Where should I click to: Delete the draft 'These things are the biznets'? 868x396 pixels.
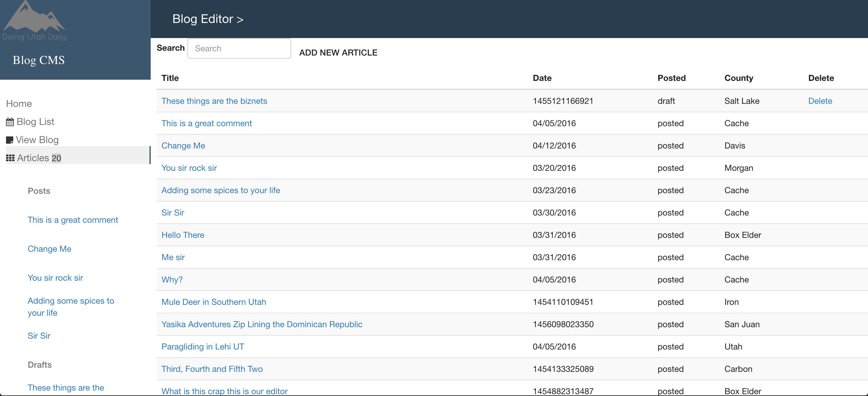pos(820,101)
